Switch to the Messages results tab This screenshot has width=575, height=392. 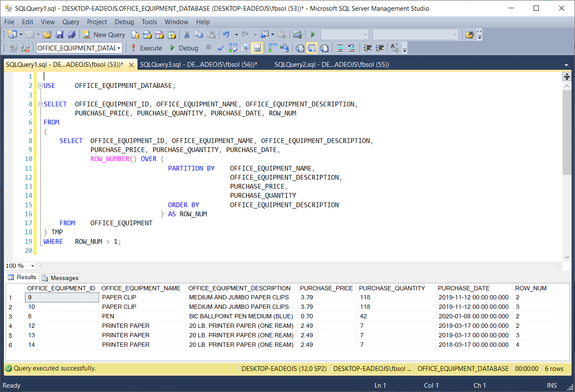[x=60, y=278]
